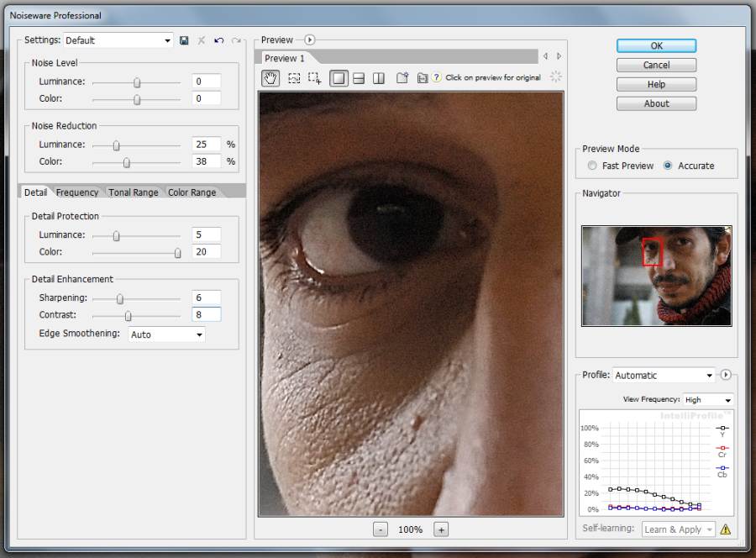Click the Cancel button

[656, 65]
